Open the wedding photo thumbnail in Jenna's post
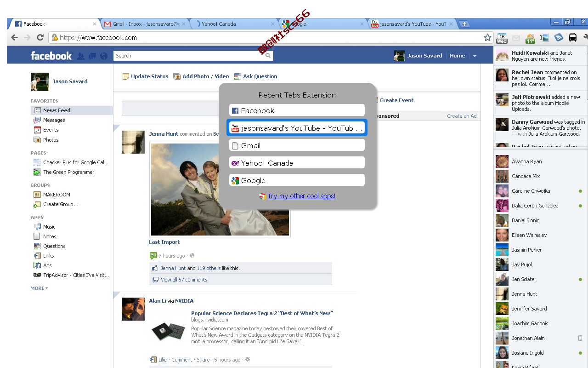This screenshot has width=588, height=368. click(220, 190)
